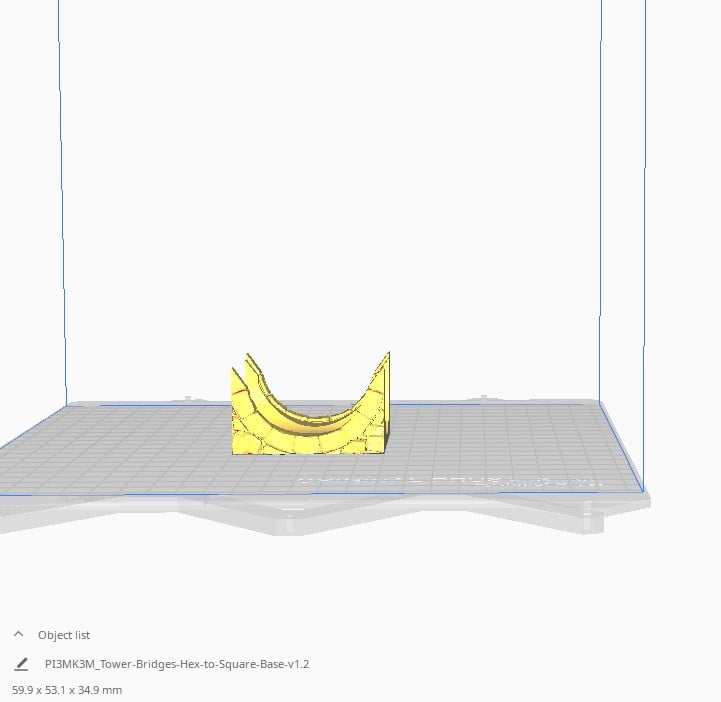Select the PI3MK3M_Tower-Bridges project name text
Image resolution: width=721 pixels, height=702 pixels.
click(x=177, y=664)
